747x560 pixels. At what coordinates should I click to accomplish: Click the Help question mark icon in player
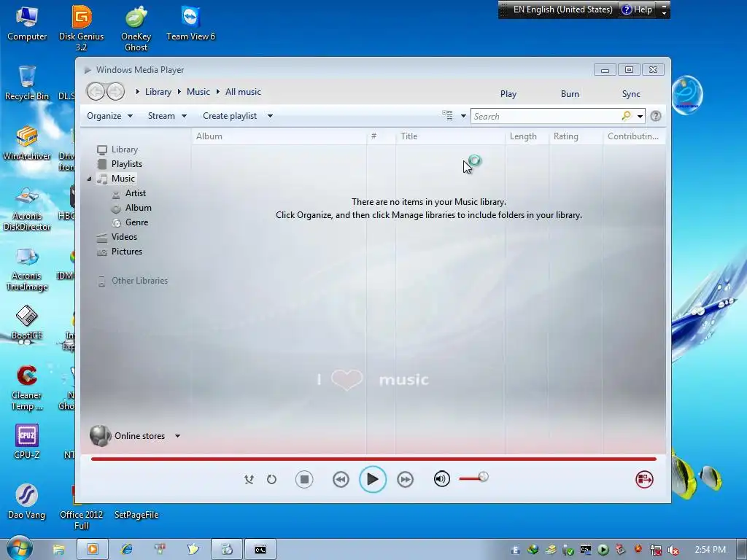656,116
